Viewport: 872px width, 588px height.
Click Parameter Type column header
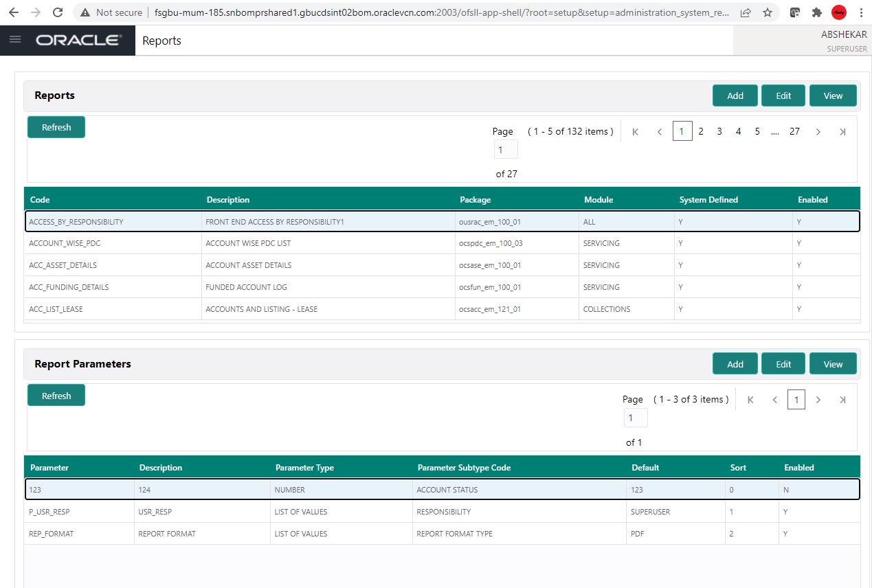click(x=304, y=468)
